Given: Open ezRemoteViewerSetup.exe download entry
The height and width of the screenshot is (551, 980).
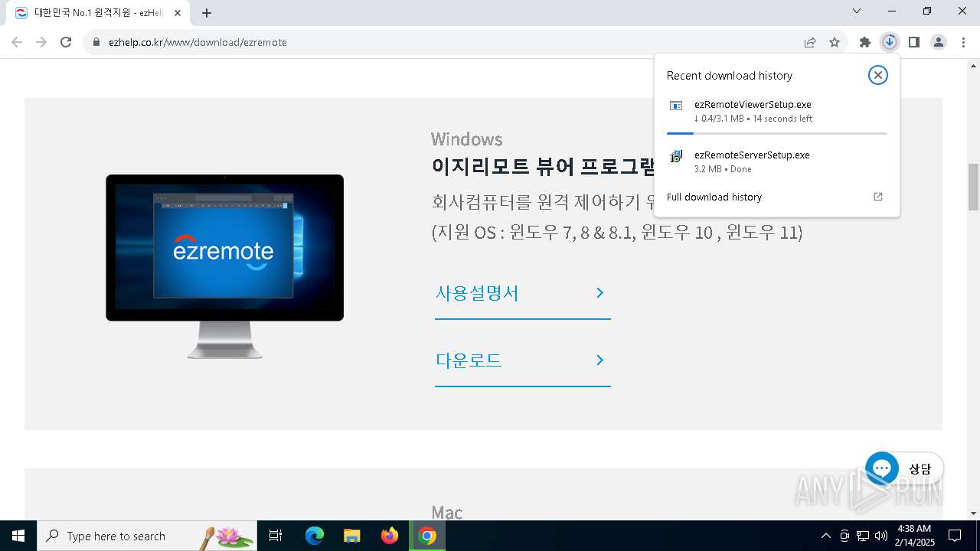Looking at the screenshot, I should click(x=777, y=112).
